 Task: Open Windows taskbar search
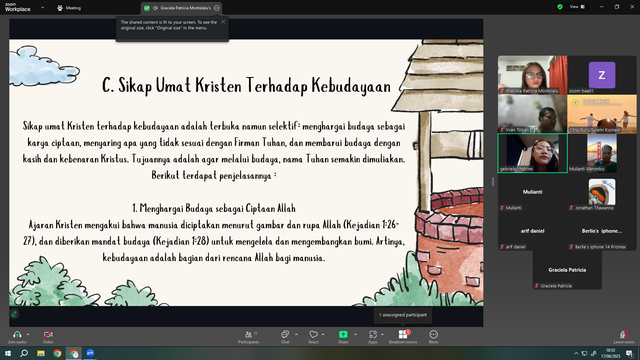(x=24, y=353)
